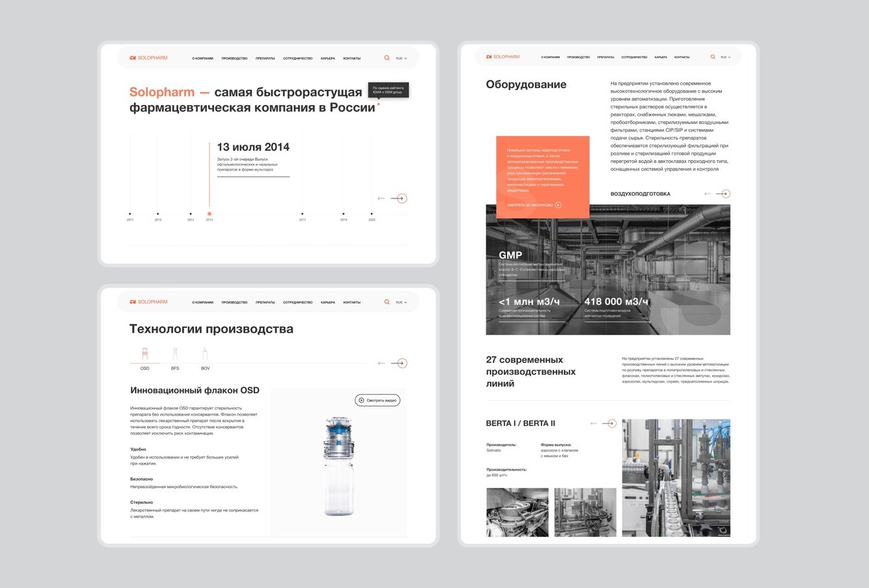Open О КОМПАНИИ on the Технологии производства page
Screen dimensions: 869x588
(202, 302)
